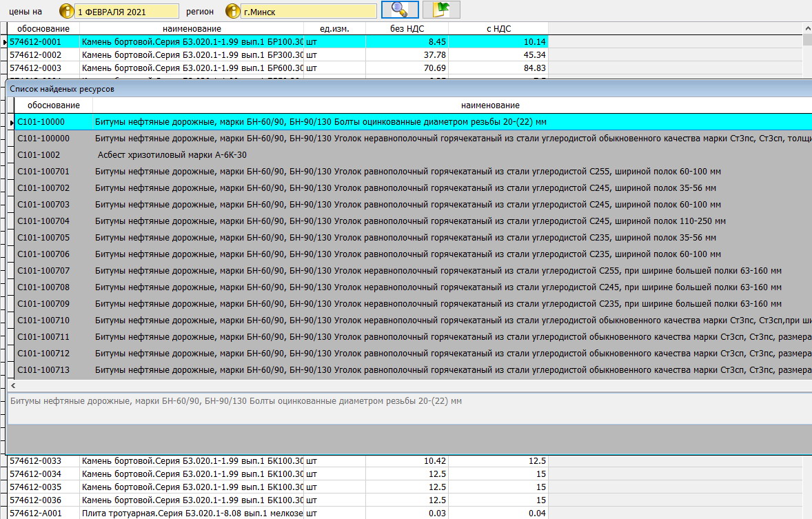The height and width of the screenshot is (519, 812).
Task: Select price row 574612-0001
Action: (x=278, y=42)
